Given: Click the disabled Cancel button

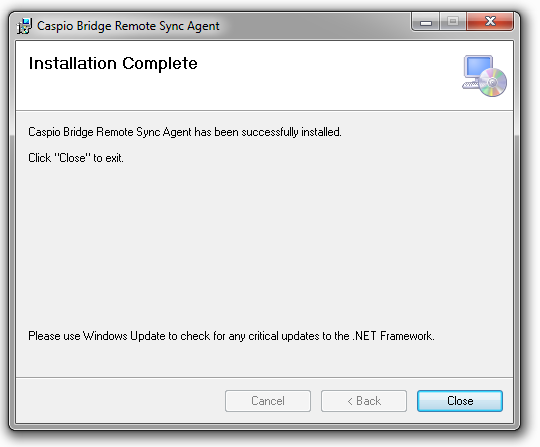Looking at the screenshot, I should 268,401.
